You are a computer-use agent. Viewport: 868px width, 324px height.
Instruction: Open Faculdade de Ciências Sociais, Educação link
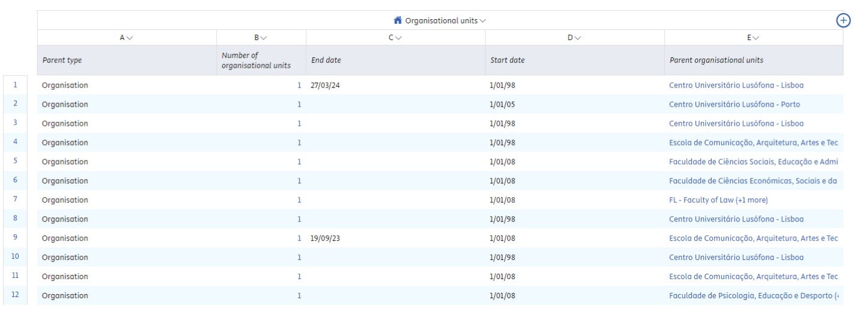754,162
